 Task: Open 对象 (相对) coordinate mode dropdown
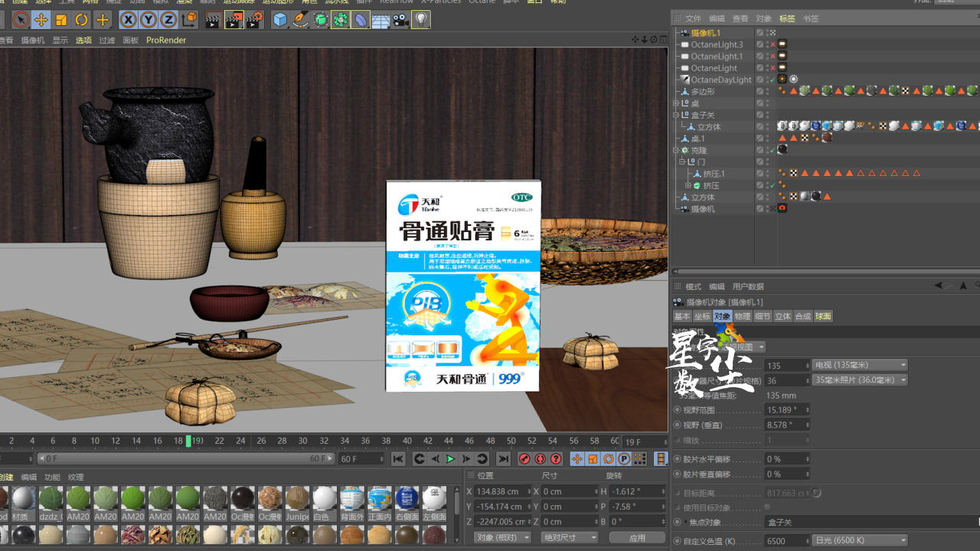[502, 537]
